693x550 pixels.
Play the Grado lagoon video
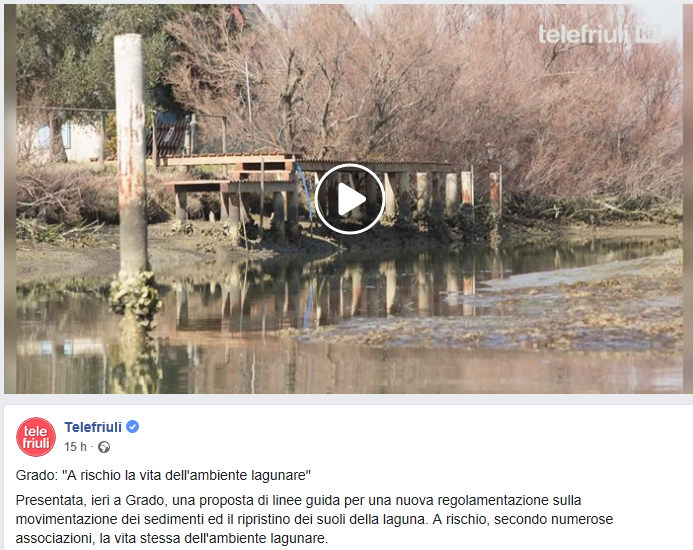(350, 199)
